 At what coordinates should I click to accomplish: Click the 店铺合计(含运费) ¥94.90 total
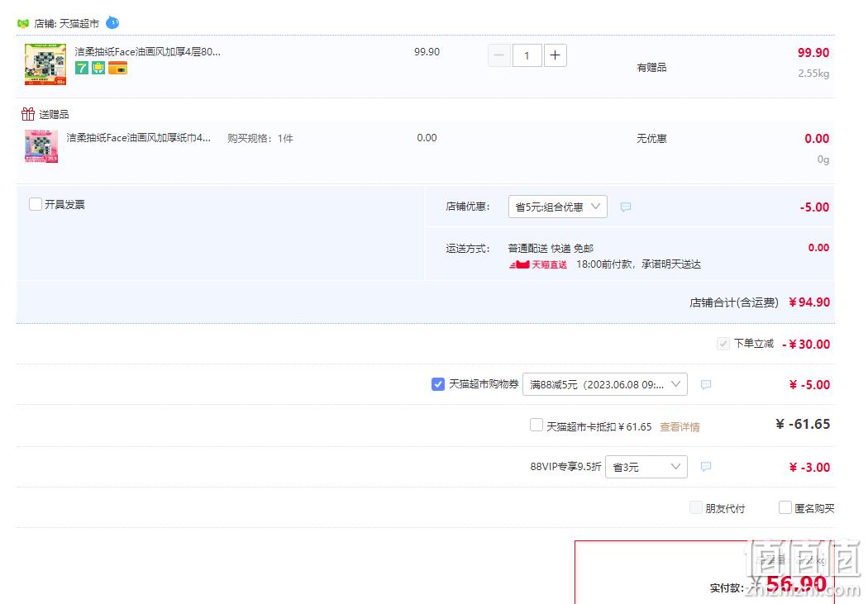click(x=760, y=302)
